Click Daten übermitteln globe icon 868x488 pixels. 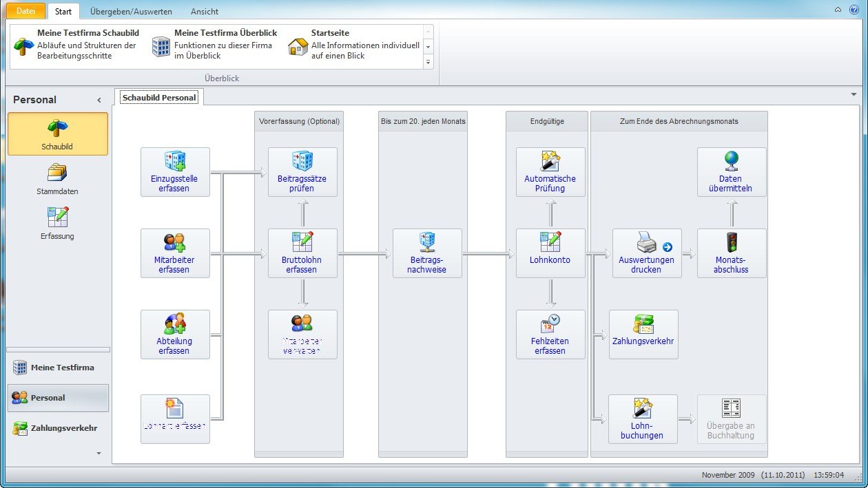732,162
